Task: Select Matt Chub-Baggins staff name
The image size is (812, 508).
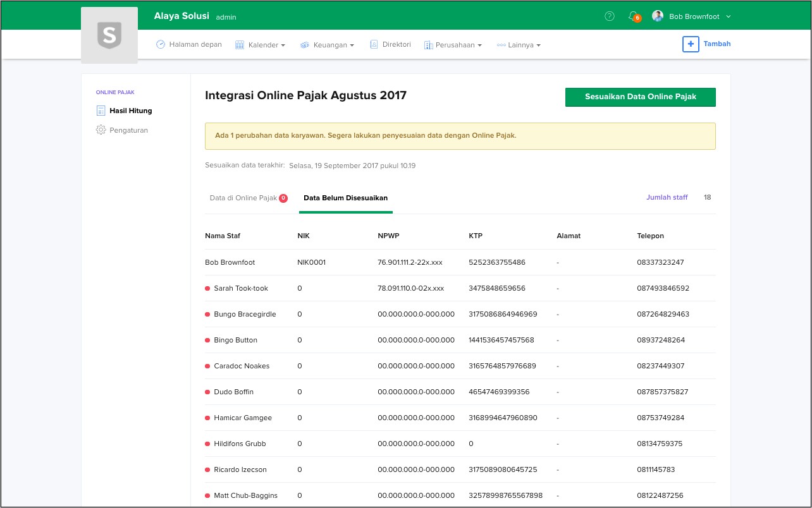Action: [x=245, y=495]
